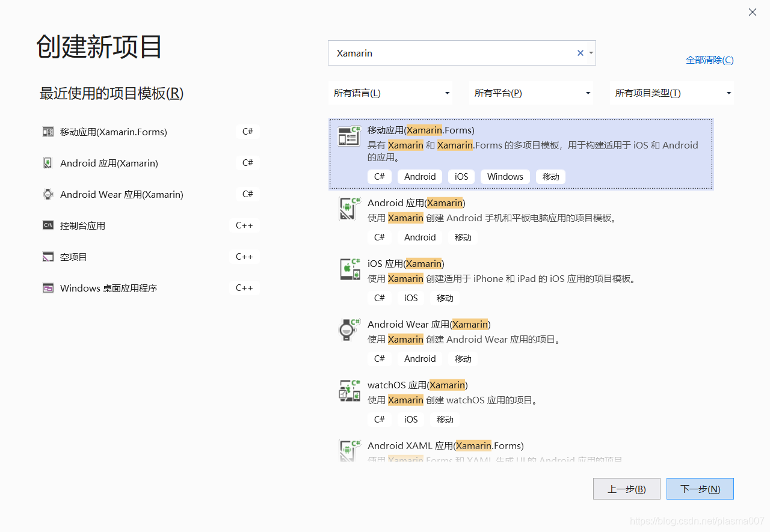The width and height of the screenshot is (770, 532).
Task: Click the recent 移动应用(Xamarin.Forms) template icon
Action: point(48,132)
